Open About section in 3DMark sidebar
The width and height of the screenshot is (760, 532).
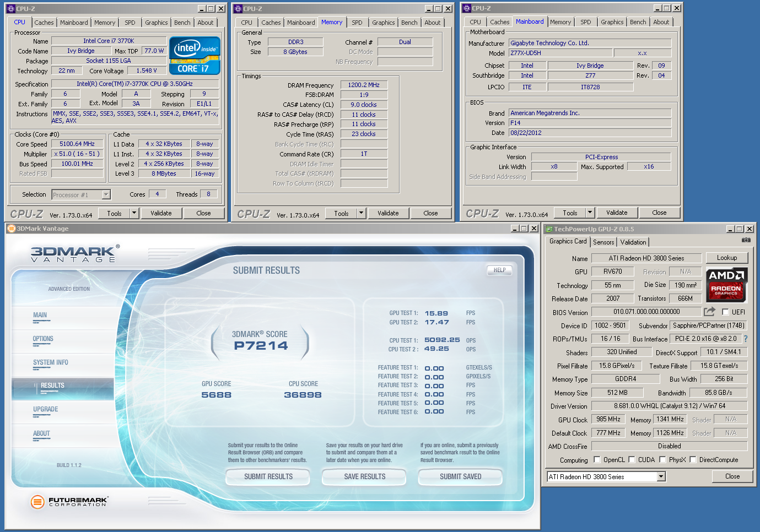click(41, 434)
